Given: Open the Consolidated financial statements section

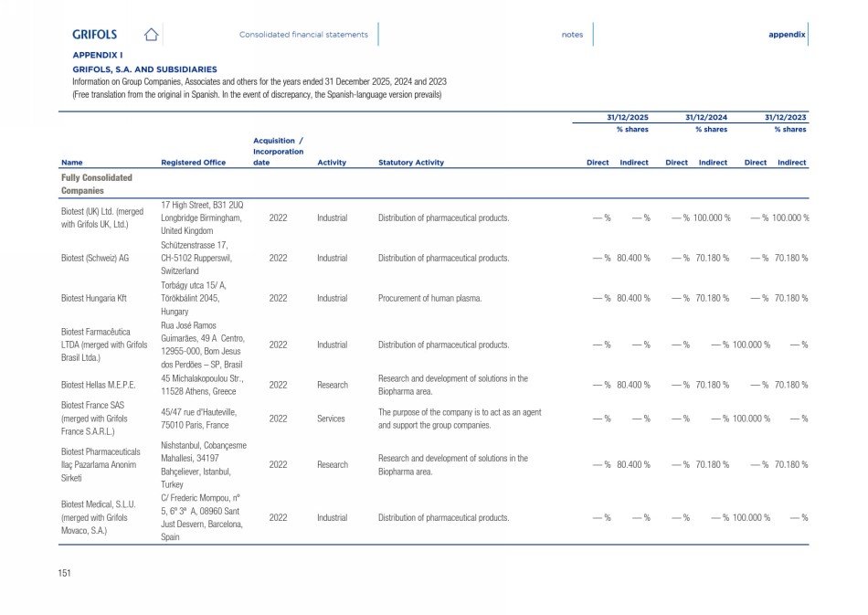Looking at the screenshot, I should [303, 35].
